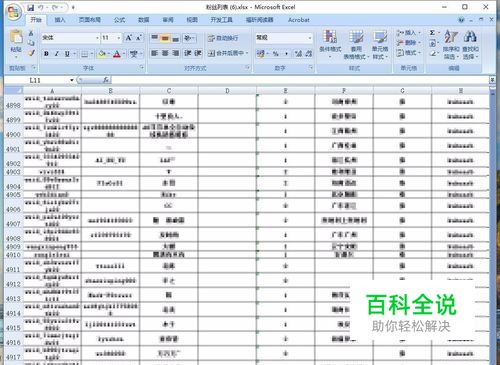Toggle italic formatting
The width and height of the screenshot is (500, 365).
click(x=56, y=54)
